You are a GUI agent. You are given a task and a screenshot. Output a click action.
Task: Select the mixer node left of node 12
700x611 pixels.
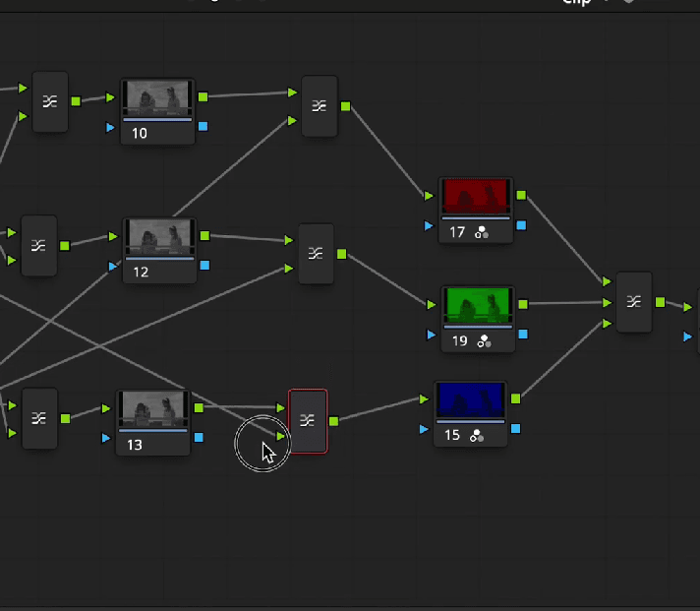click(x=39, y=246)
